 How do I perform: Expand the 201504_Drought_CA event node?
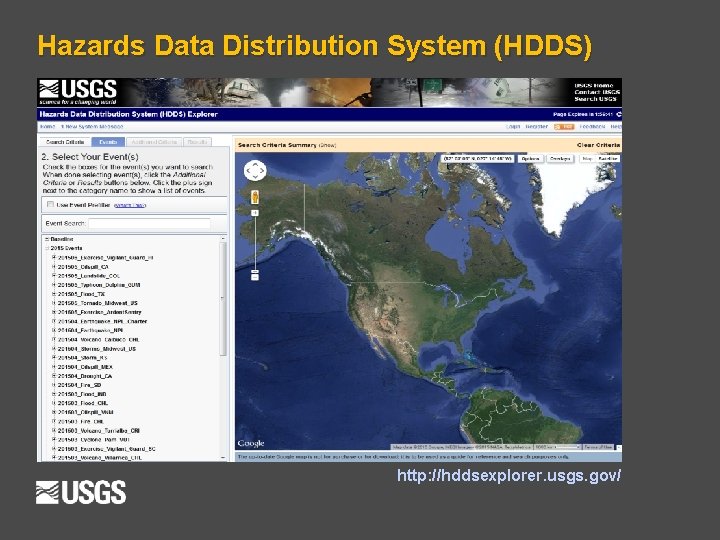pyautogui.click(x=54, y=376)
